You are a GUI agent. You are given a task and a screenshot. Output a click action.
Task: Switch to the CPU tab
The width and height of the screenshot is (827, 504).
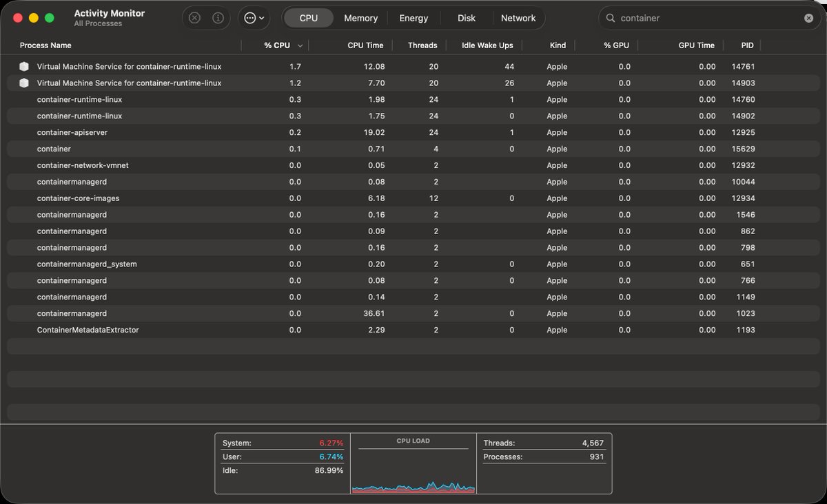[x=309, y=18]
